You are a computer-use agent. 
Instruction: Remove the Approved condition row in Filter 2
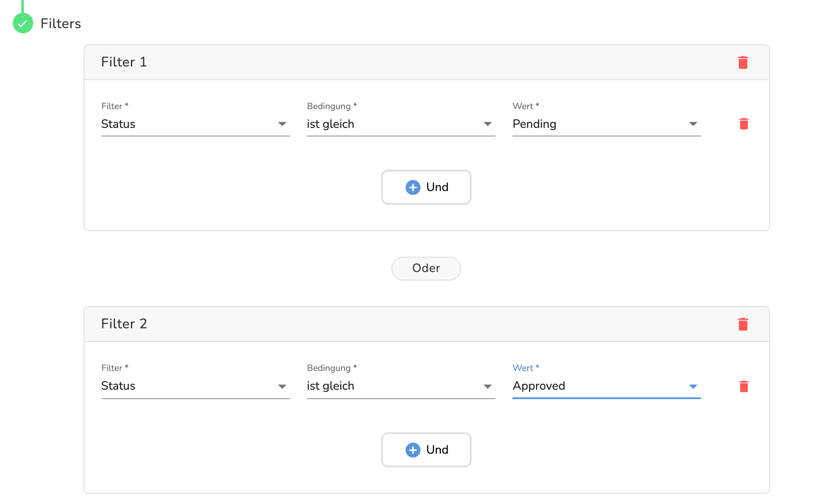744,386
